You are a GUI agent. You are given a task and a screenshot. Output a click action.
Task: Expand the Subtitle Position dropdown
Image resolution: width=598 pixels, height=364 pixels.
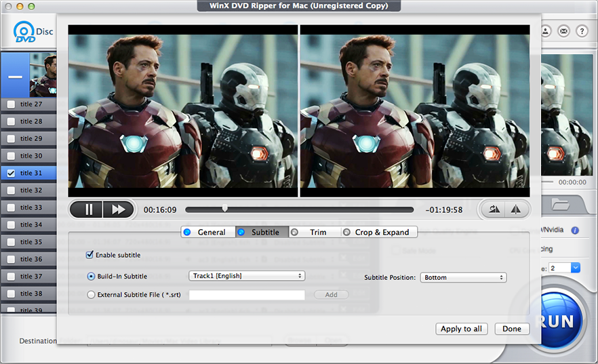(463, 277)
